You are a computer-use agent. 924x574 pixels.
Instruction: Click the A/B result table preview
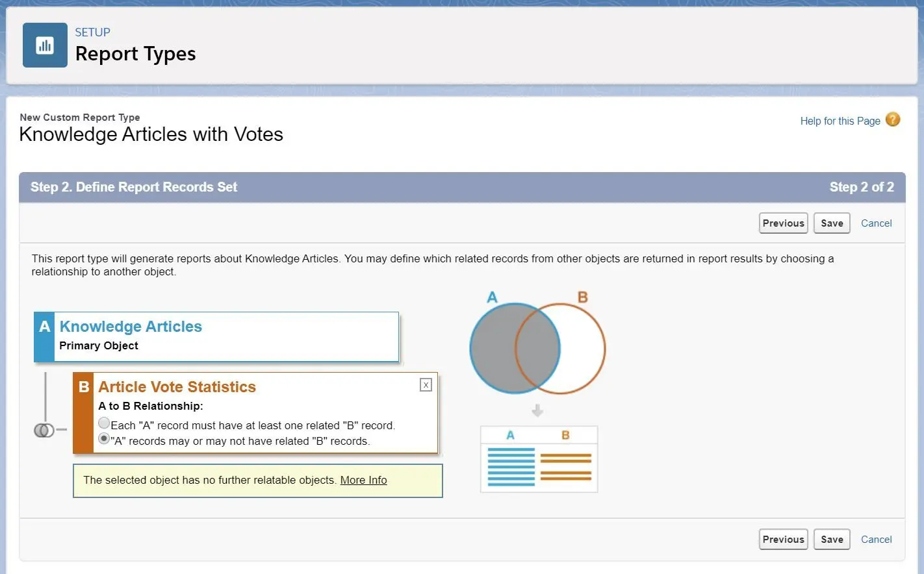pos(539,459)
